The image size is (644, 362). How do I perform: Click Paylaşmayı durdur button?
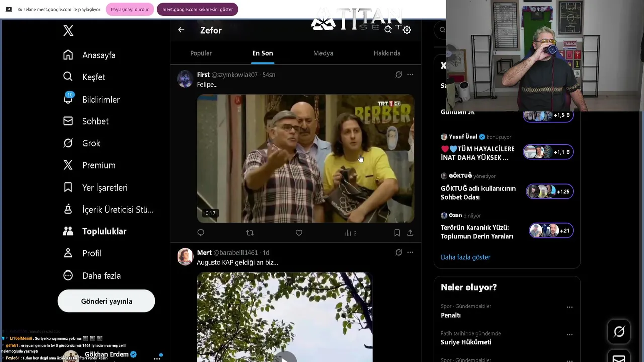point(130,9)
